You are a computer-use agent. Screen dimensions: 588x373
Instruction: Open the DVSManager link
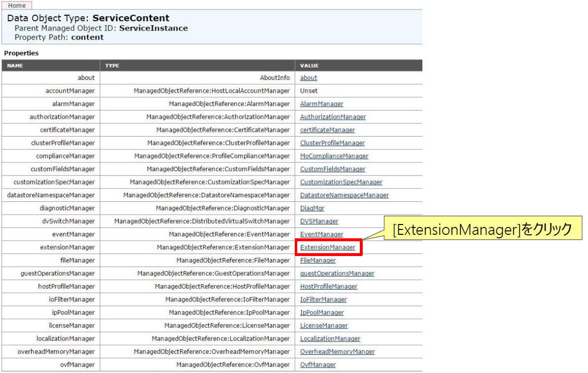(319, 221)
